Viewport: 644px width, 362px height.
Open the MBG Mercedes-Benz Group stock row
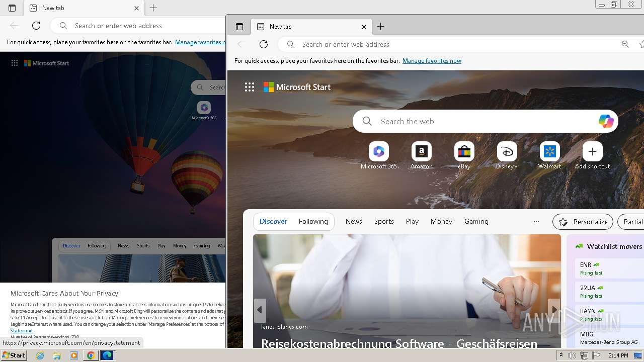pos(609,338)
